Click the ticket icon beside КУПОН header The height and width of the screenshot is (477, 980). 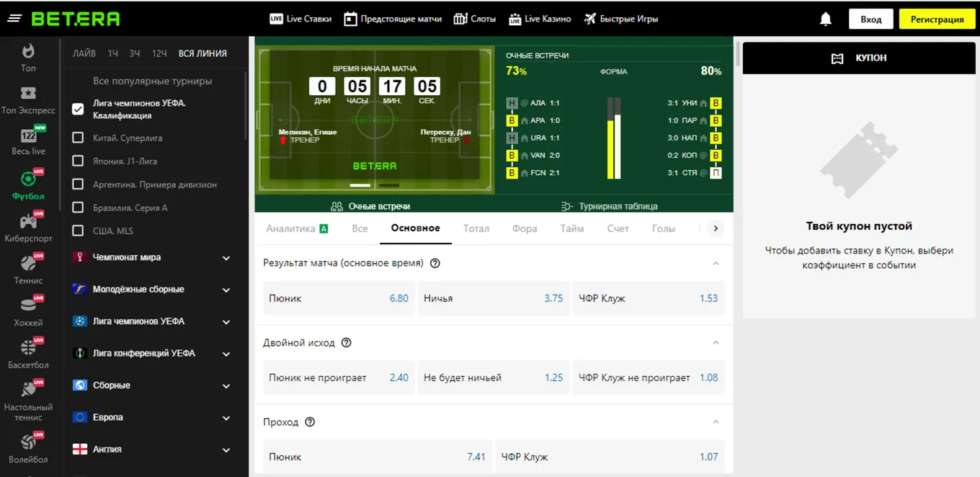(x=837, y=58)
